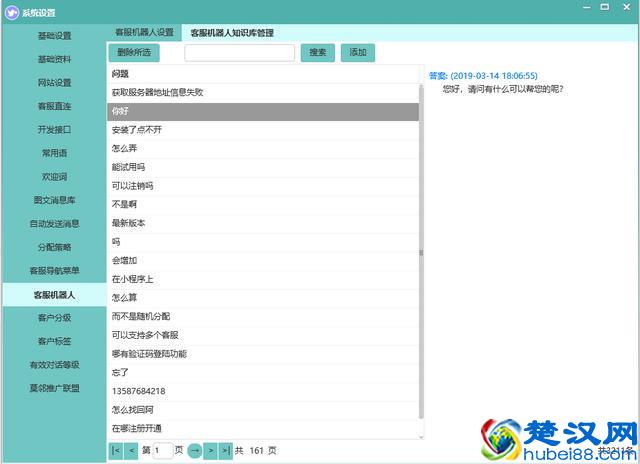Click the 搜索 button
The width and height of the screenshot is (640, 464).
coord(318,52)
